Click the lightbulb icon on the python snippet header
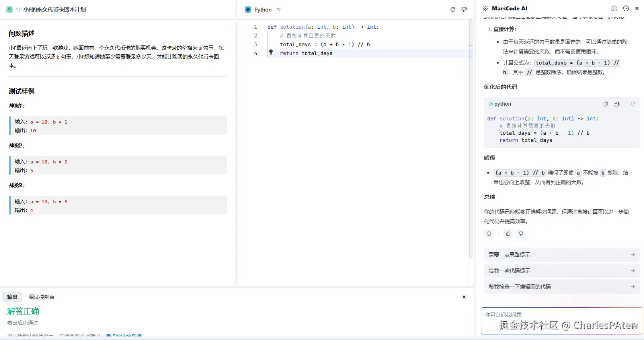The image size is (644, 340). pos(633,104)
